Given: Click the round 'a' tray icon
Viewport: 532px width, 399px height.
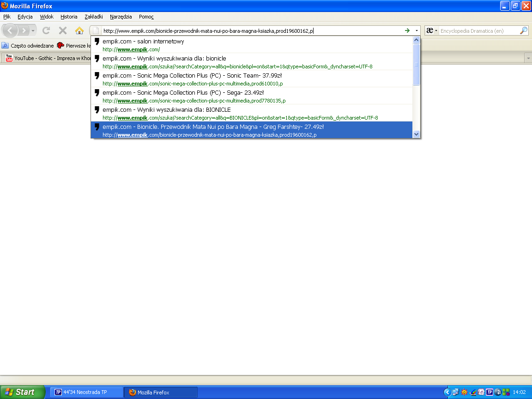Looking at the screenshot, I should 498,392.
